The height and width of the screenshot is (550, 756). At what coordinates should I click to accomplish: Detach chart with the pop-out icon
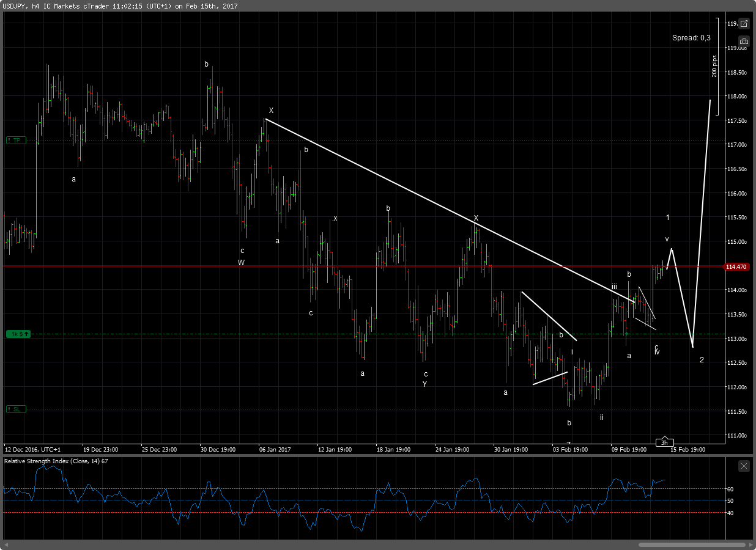click(743, 24)
